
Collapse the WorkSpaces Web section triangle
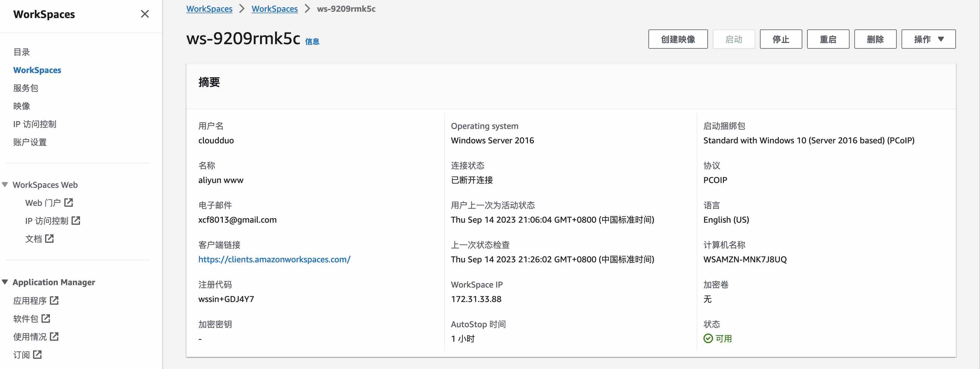pos(5,184)
